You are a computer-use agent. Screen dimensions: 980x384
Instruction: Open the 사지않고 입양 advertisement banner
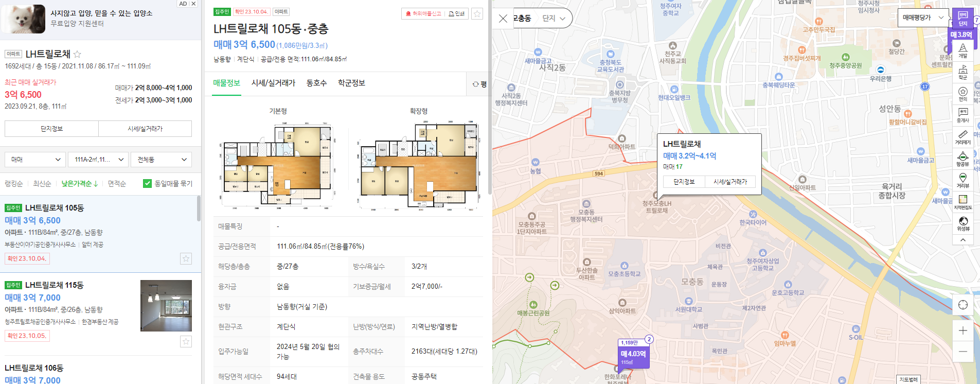[100, 19]
